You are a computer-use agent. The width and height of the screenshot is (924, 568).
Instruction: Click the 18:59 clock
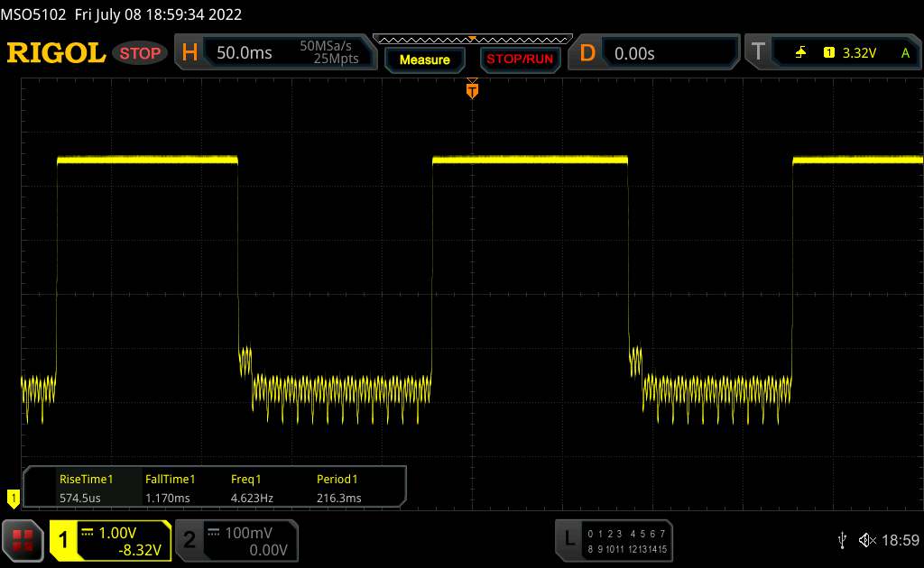pyautogui.click(x=900, y=540)
